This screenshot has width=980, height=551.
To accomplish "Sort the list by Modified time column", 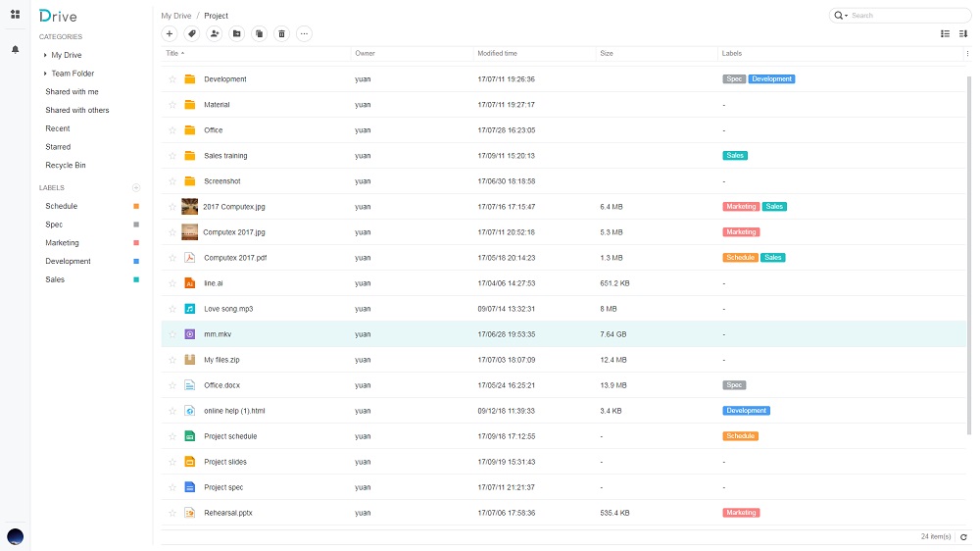I will click(x=497, y=53).
